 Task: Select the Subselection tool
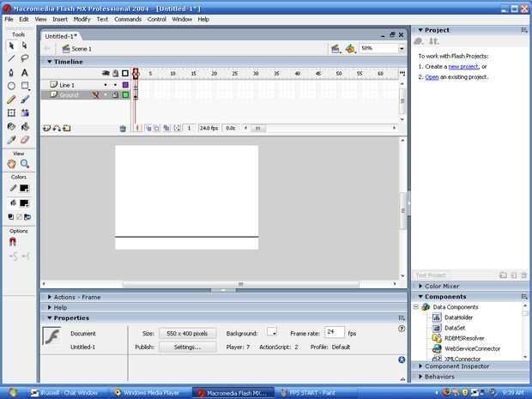point(24,45)
